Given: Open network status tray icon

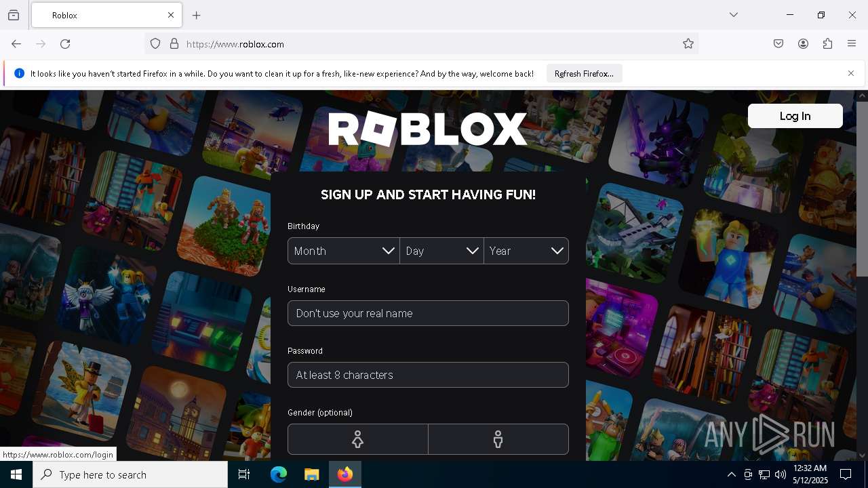Looking at the screenshot, I should (764, 474).
